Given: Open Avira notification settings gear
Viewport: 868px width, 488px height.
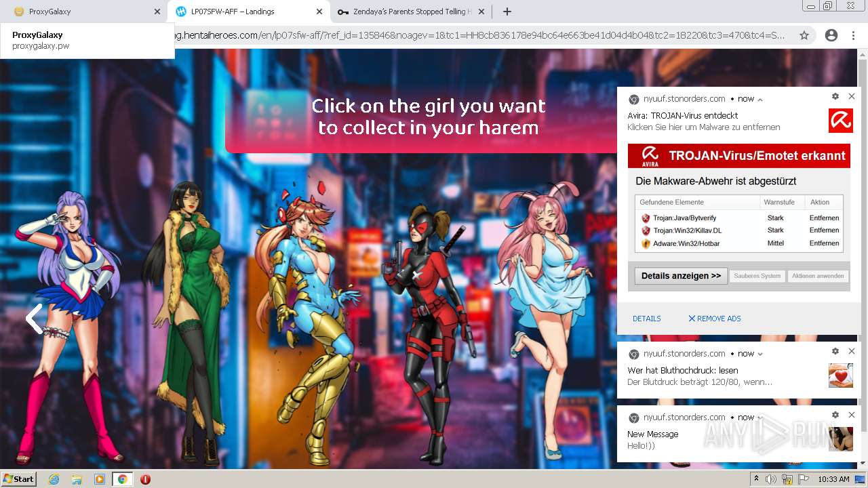Looking at the screenshot, I should (835, 96).
